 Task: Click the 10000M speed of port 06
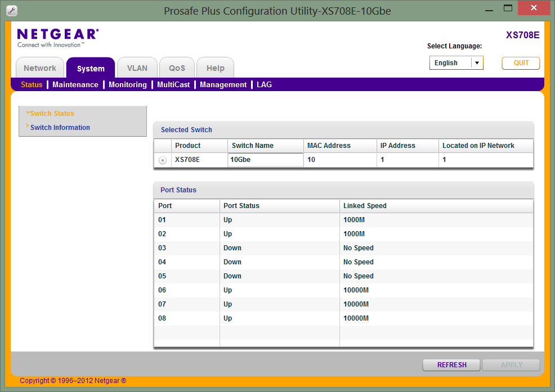click(x=356, y=290)
